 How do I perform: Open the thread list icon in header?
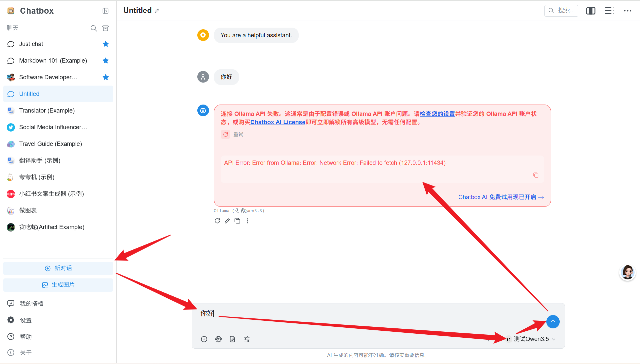click(x=609, y=11)
